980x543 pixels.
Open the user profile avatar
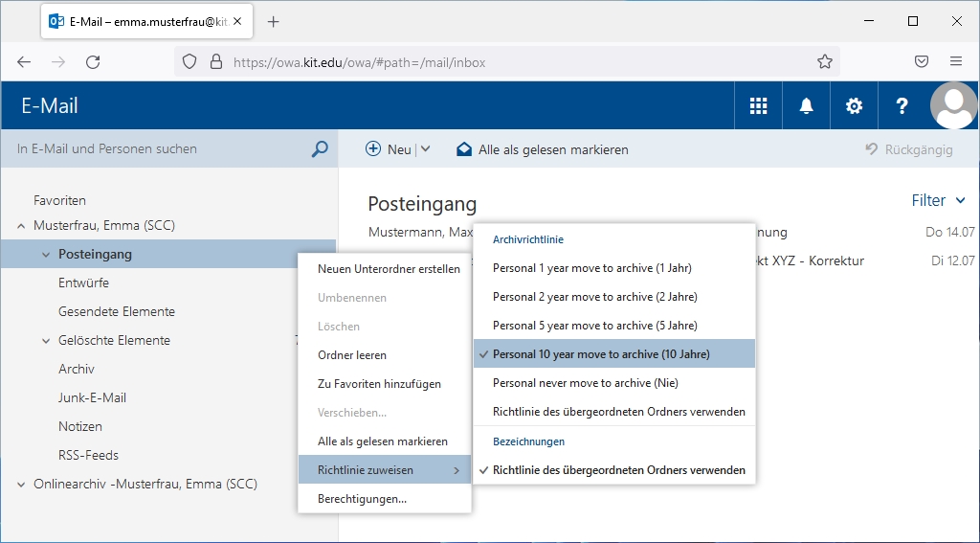tap(953, 105)
